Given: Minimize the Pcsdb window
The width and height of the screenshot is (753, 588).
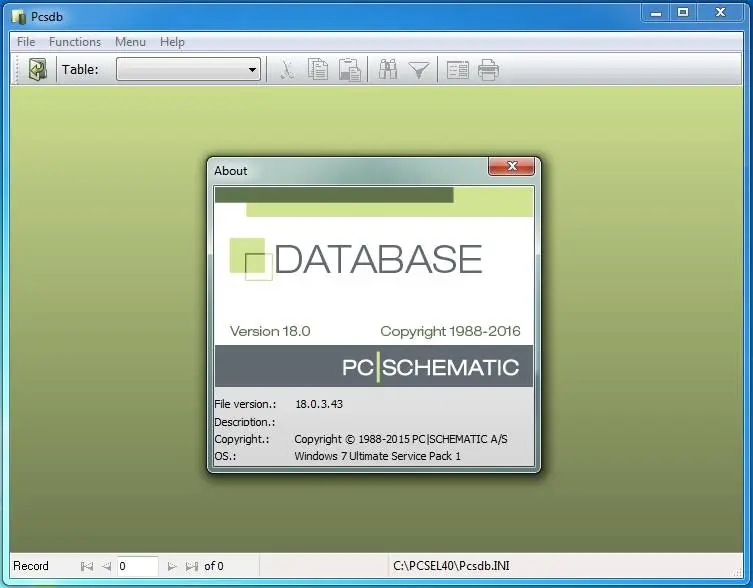Looking at the screenshot, I should (656, 13).
